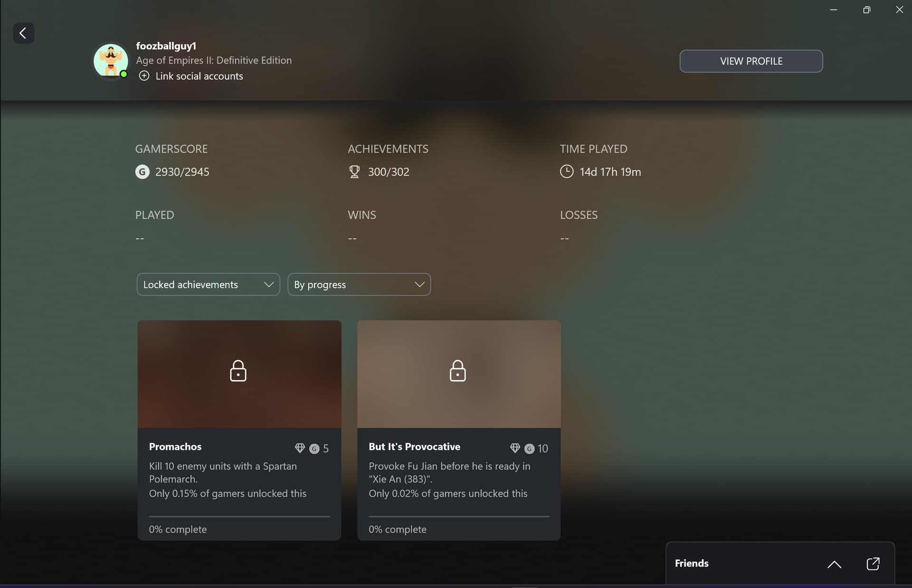This screenshot has width=912, height=588.
Task: Click the rare diamond icon on Promachos
Action: (300, 448)
